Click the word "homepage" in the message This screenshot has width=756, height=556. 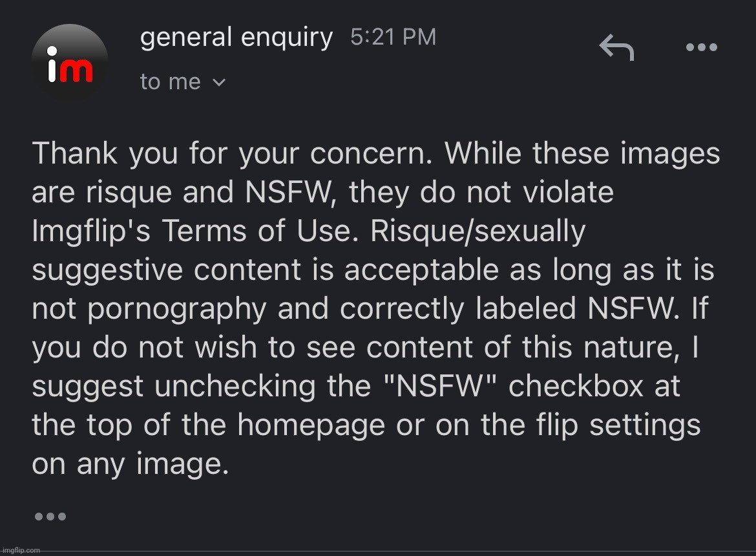click(311, 426)
